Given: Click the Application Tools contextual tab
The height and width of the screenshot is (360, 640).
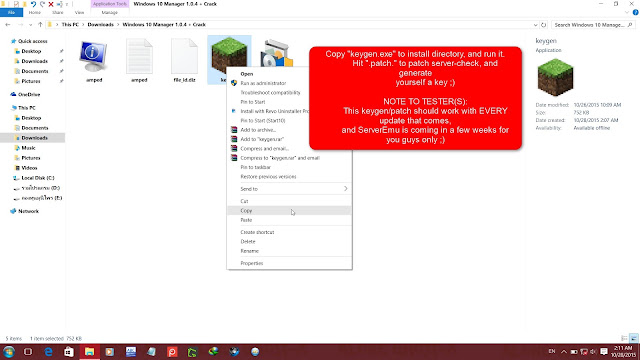Looking at the screenshot, I should coord(109,4).
